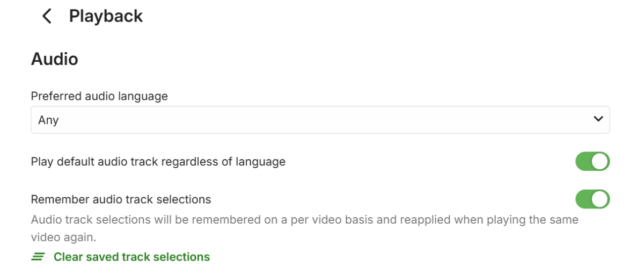Click the "Play default audio track regardless of language" label

(x=158, y=162)
